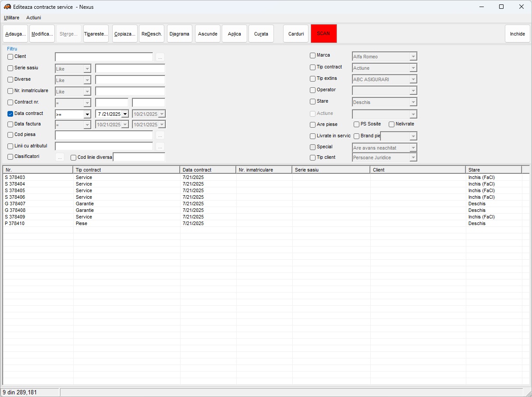Uncheck the Data contract filter checkbox
The width and height of the screenshot is (532, 397).
click(11, 114)
